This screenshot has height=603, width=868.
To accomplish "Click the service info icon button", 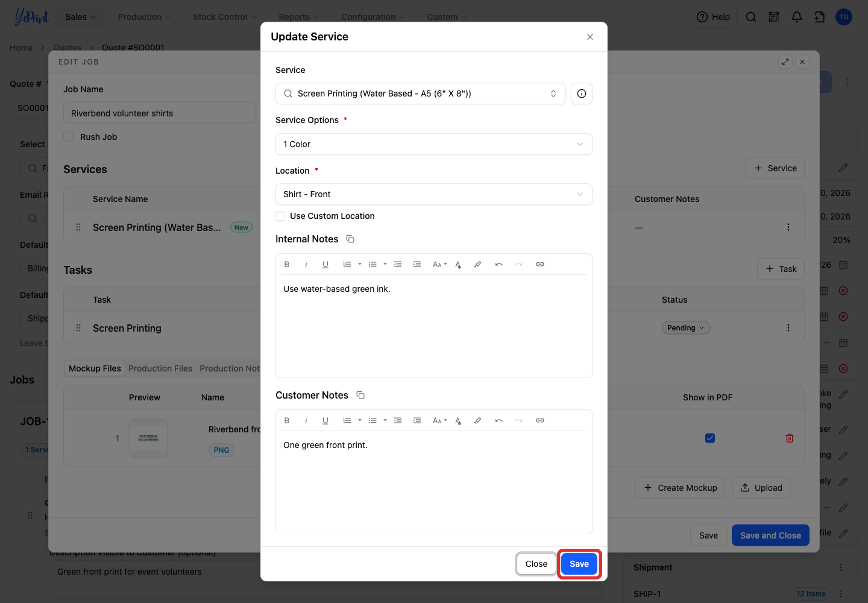I will [582, 93].
